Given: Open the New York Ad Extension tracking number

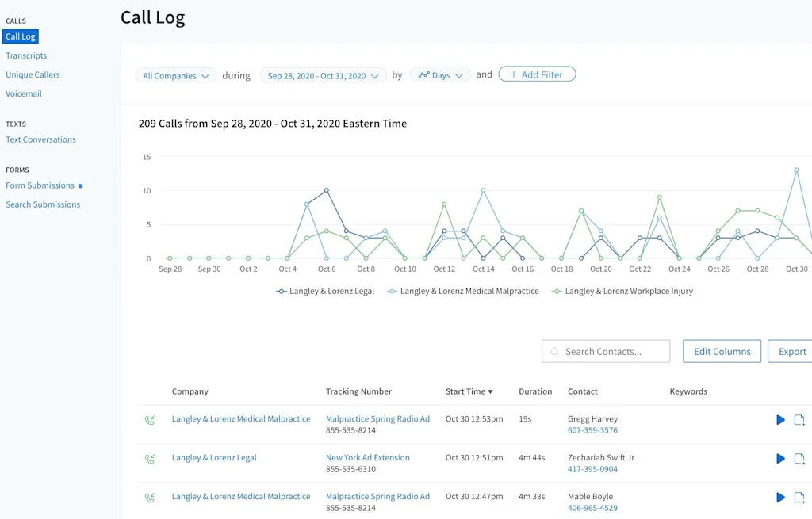Looking at the screenshot, I should [368, 458].
